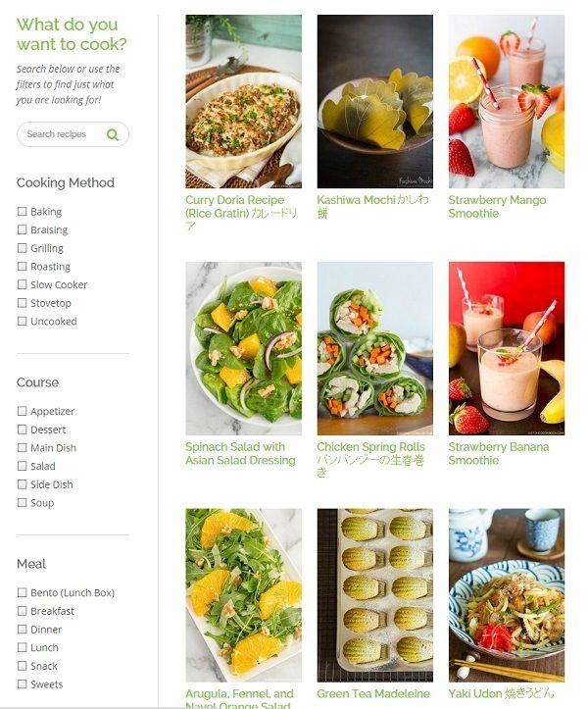Enable the Slow Cooker filter checkbox

22,284
